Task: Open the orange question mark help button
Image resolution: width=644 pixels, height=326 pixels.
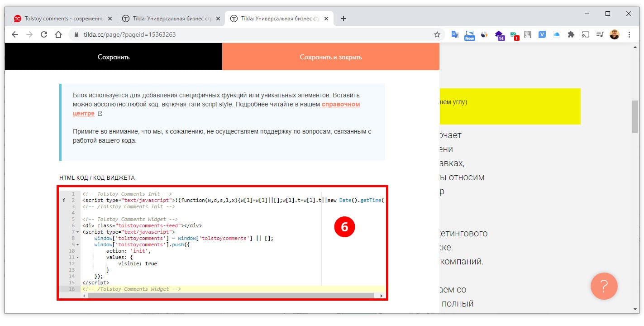Action: [604, 286]
